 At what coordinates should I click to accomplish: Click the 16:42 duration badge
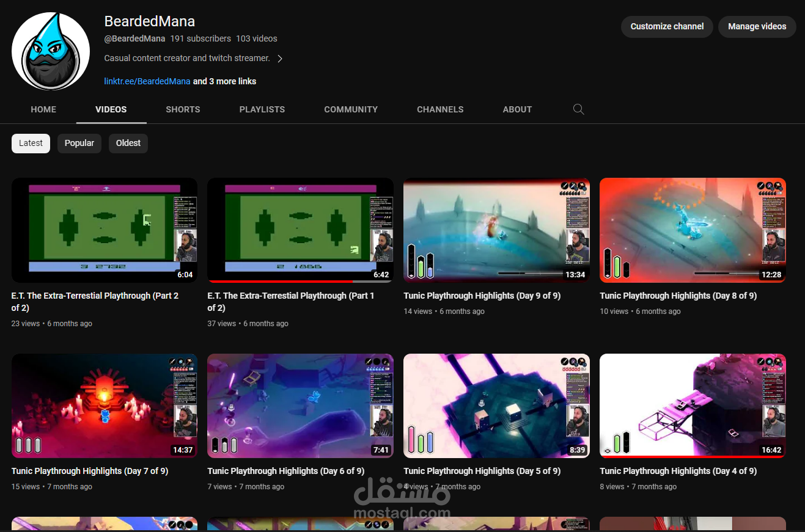771,450
